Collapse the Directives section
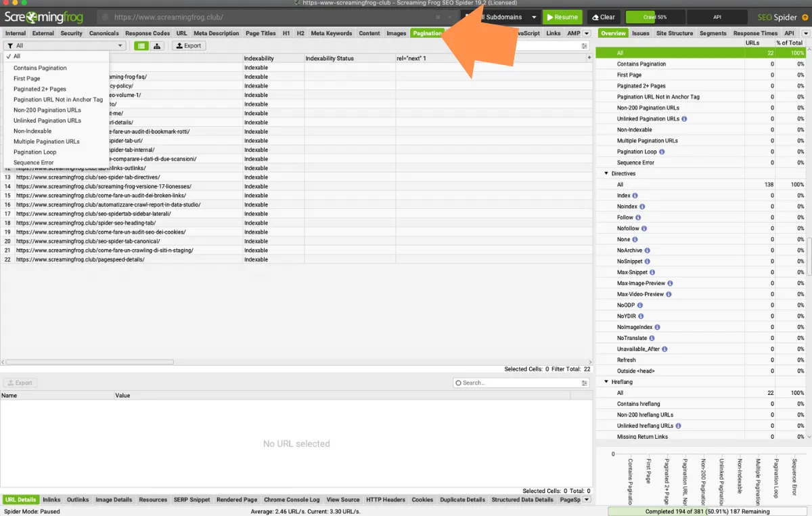Screen dimensions: 812x516 (606, 174)
